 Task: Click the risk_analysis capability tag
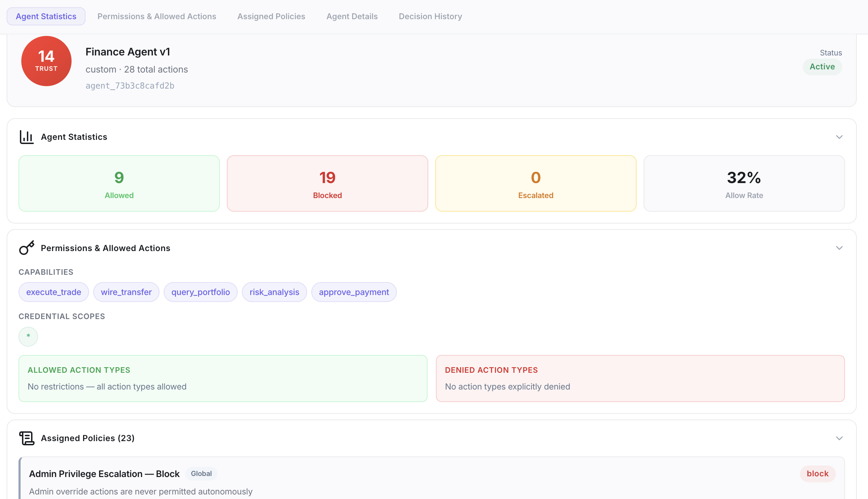(274, 292)
